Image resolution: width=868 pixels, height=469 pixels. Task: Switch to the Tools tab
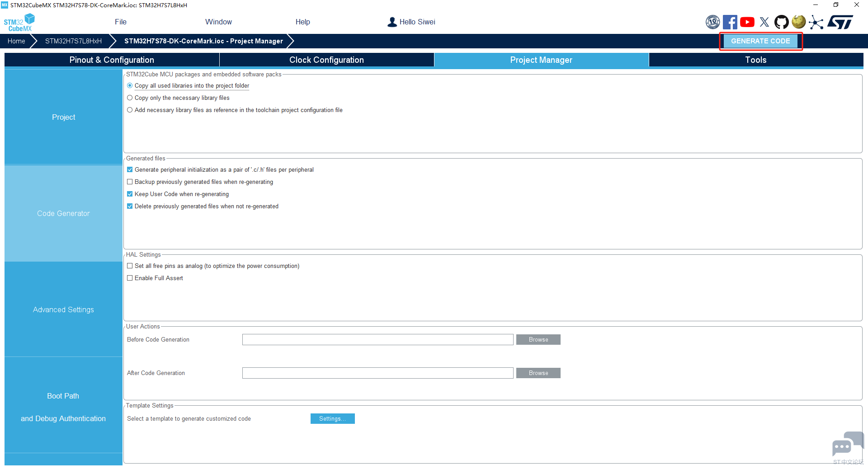point(756,60)
